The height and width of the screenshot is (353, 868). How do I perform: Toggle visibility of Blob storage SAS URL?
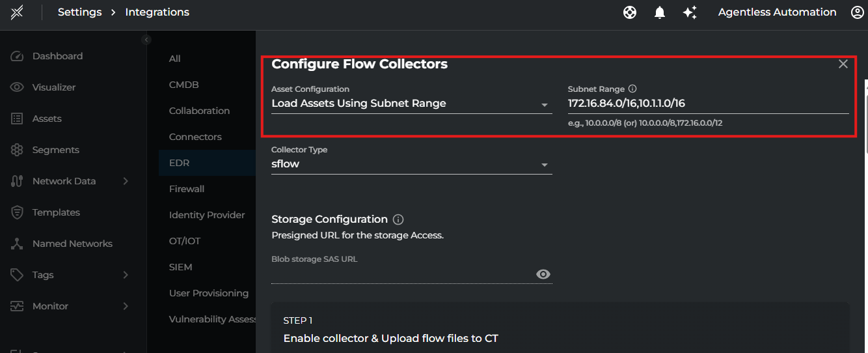click(x=543, y=274)
